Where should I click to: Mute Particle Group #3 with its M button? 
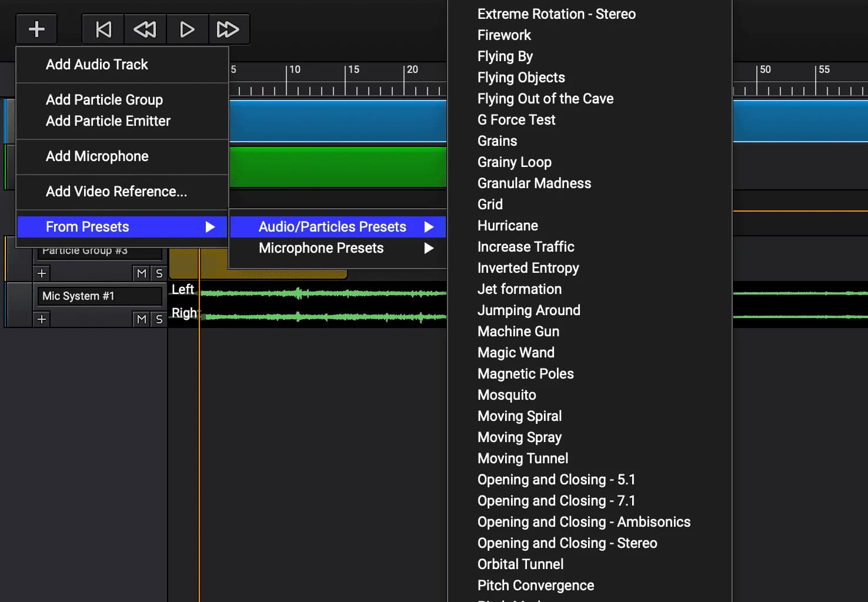pos(141,273)
